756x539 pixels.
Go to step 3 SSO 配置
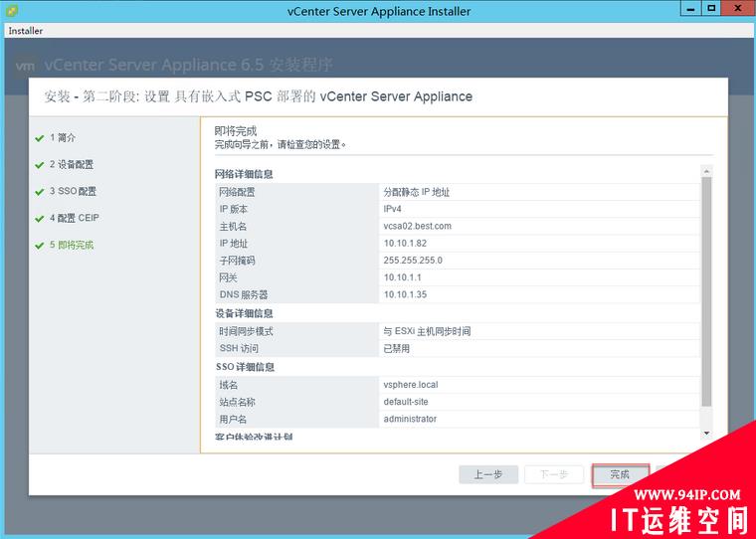pos(73,191)
